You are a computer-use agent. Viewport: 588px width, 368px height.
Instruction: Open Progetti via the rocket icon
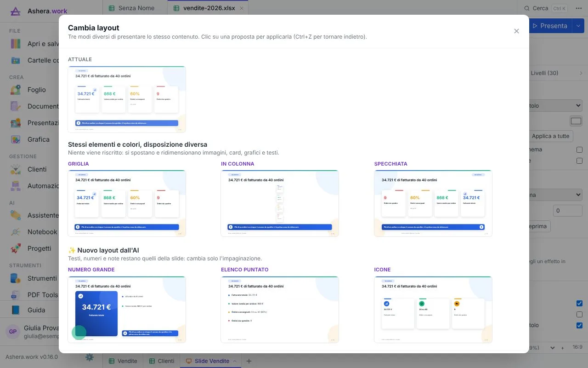[16, 248]
